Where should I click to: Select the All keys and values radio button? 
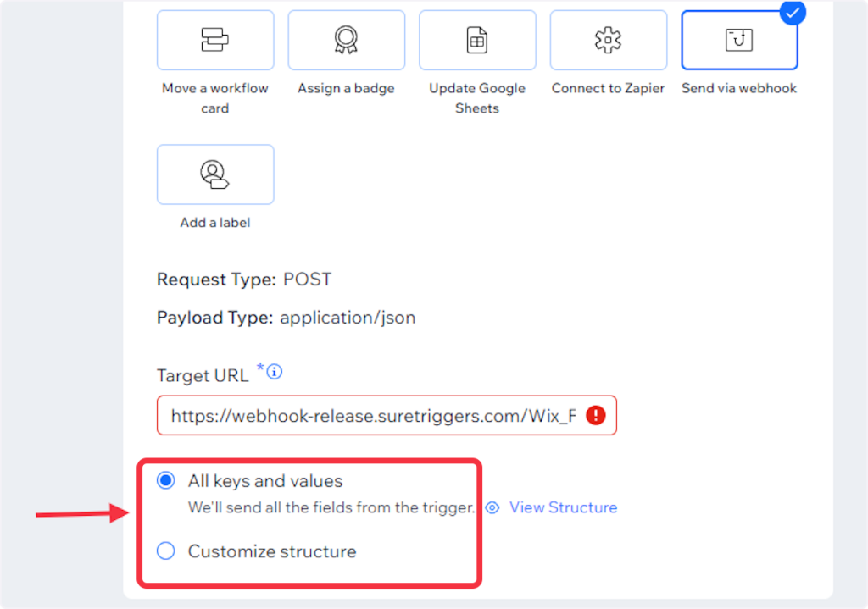click(166, 481)
